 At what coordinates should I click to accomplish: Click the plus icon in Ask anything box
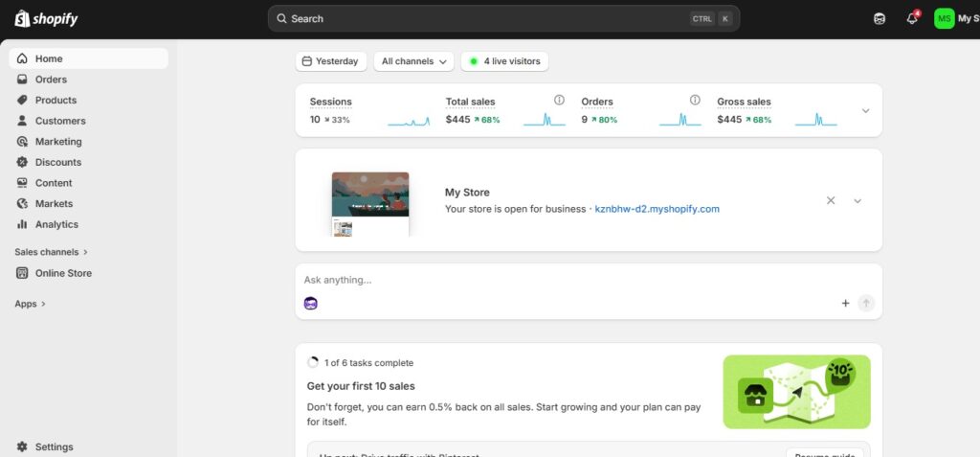pos(845,304)
